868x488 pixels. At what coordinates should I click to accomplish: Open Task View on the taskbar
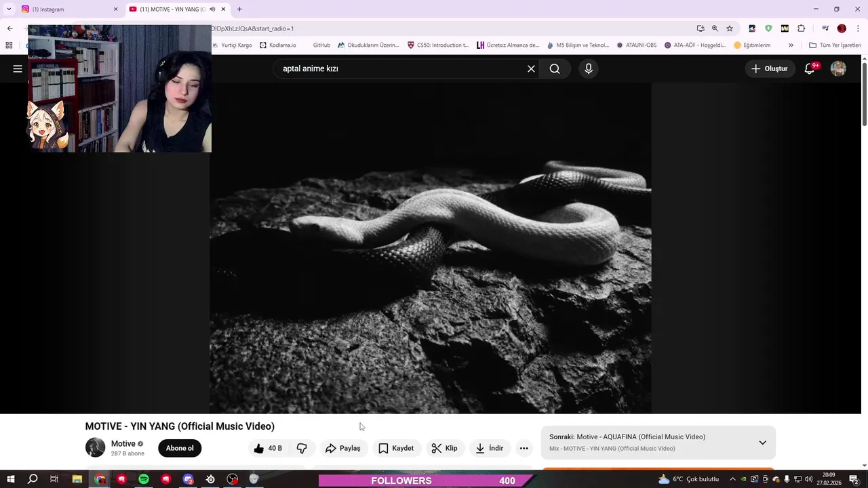click(x=54, y=479)
